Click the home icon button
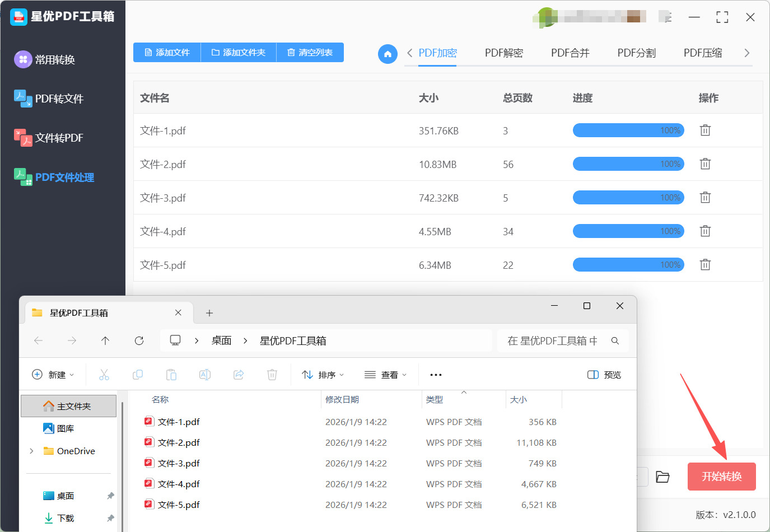The width and height of the screenshot is (770, 532). (388, 54)
